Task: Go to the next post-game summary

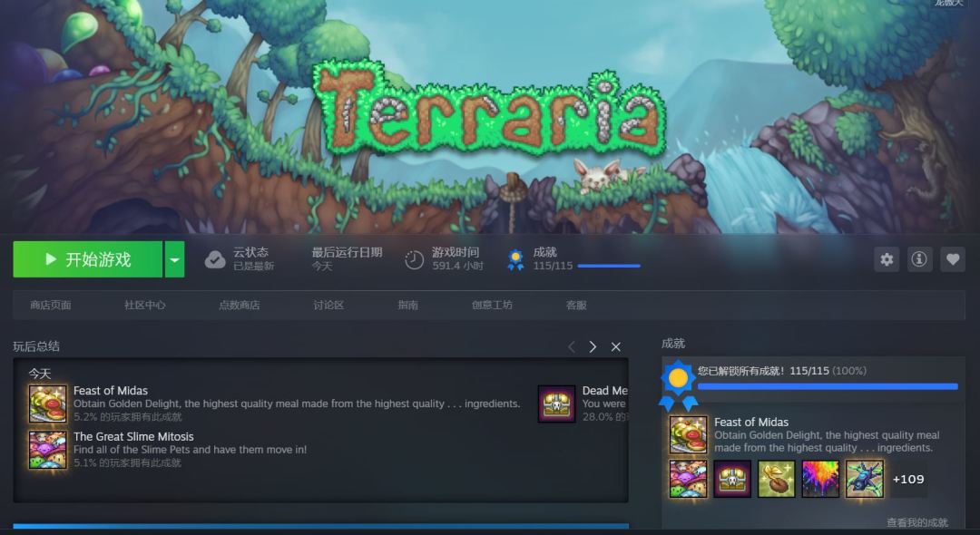Action: tap(593, 346)
